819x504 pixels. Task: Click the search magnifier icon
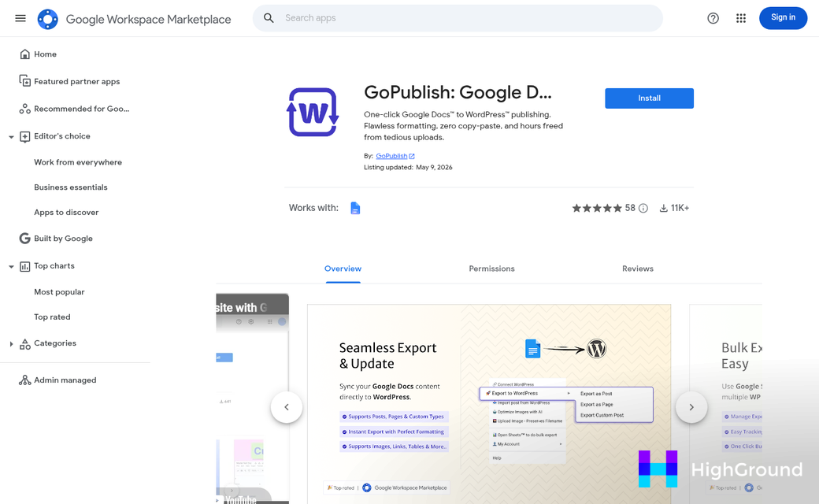point(269,18)
